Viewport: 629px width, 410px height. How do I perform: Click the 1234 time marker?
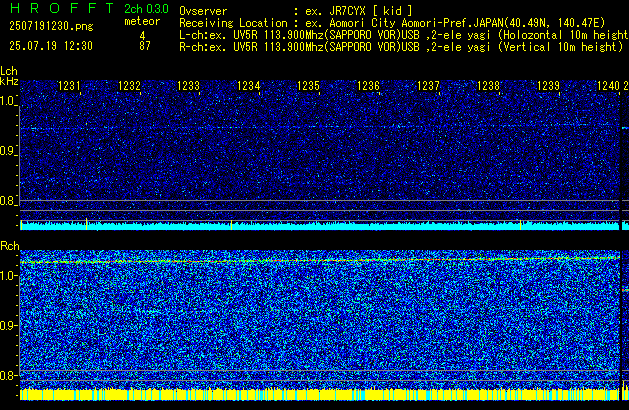pos(248,86)
